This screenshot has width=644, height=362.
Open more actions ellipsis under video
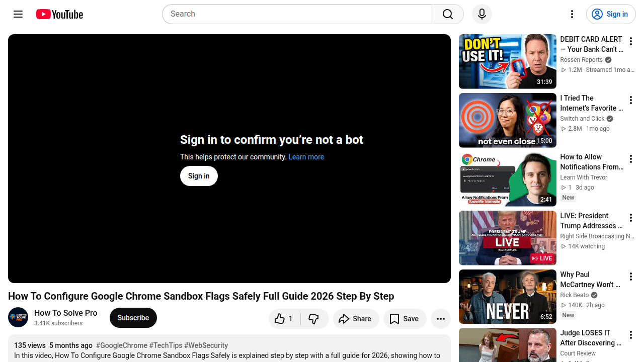pos(441,319)
